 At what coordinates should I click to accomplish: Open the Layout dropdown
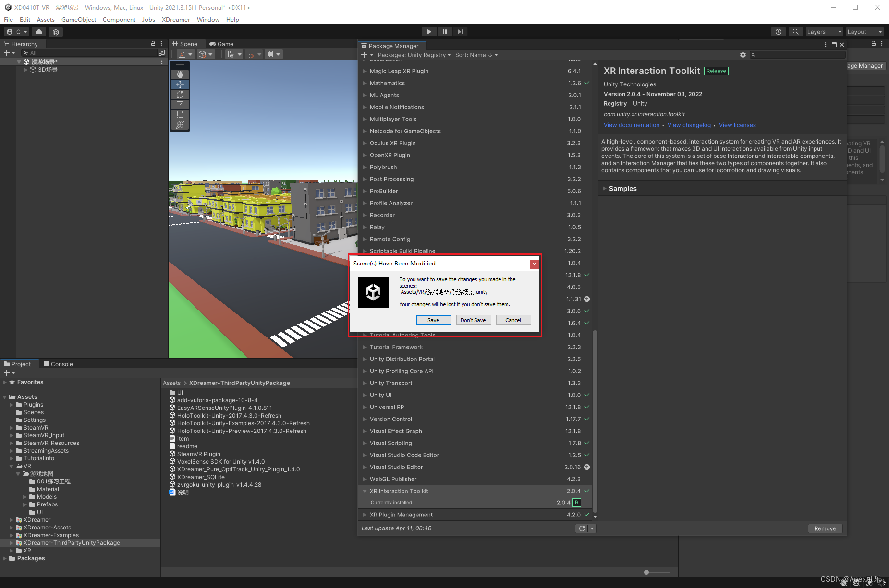865,32
